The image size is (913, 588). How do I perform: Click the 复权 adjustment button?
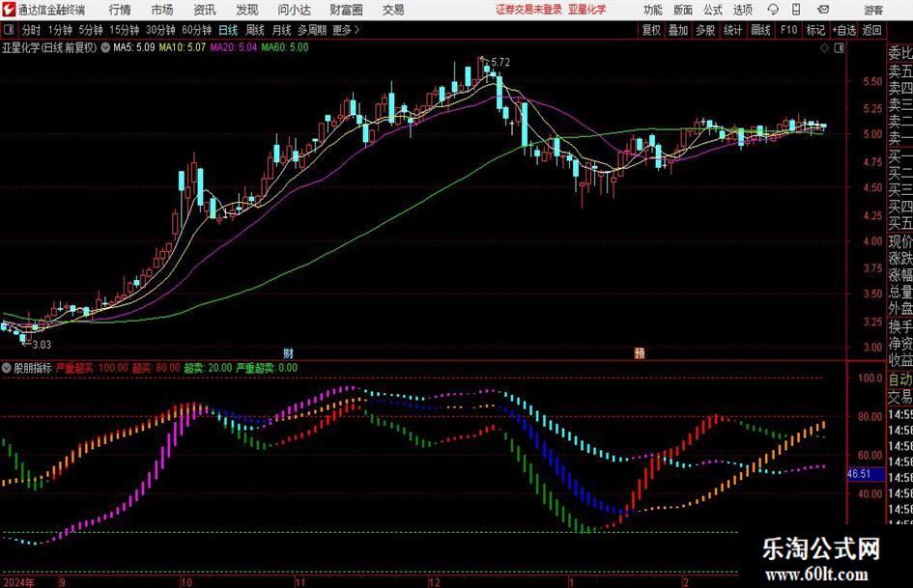click(651, 30)
